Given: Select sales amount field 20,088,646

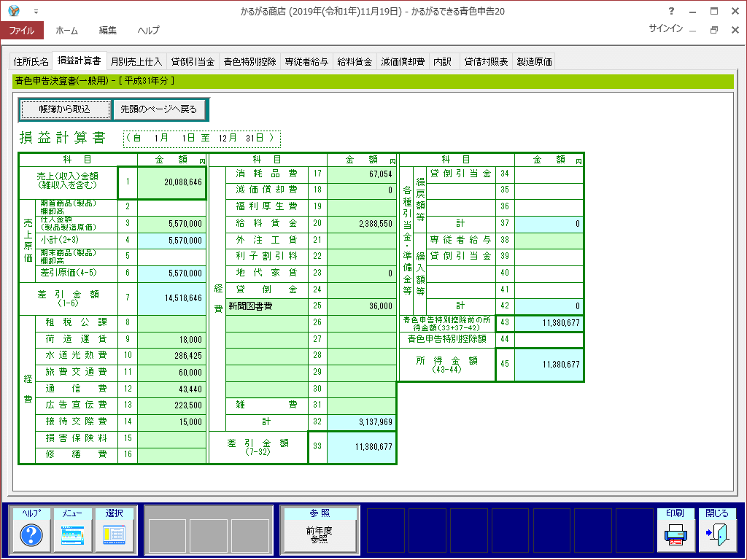Looking at the screenshot, I should (x=172, y=182).
